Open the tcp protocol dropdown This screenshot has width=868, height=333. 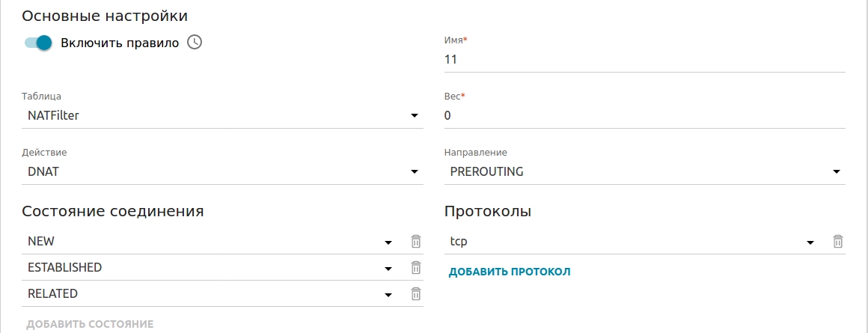coord(632,242)
